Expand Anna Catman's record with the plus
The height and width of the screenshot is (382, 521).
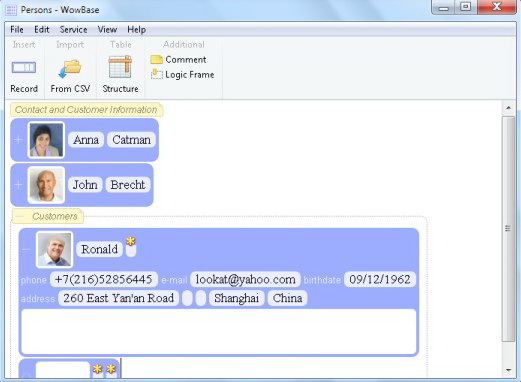click(x=18, y=140)
